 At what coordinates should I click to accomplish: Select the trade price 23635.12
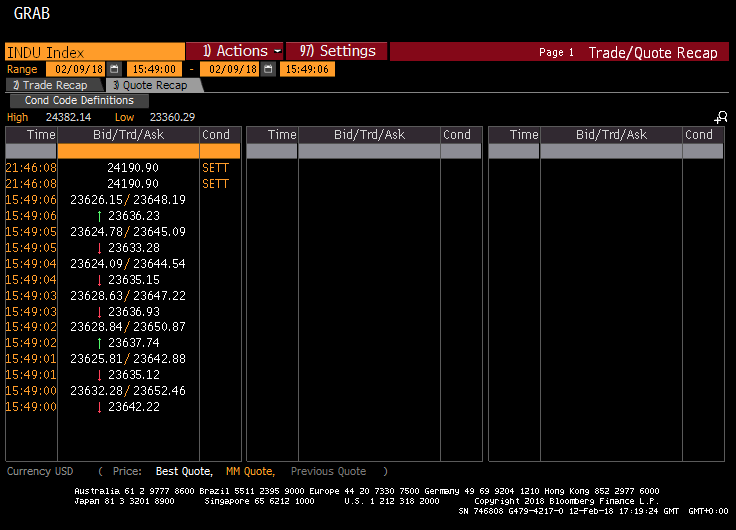click(134, 374)
